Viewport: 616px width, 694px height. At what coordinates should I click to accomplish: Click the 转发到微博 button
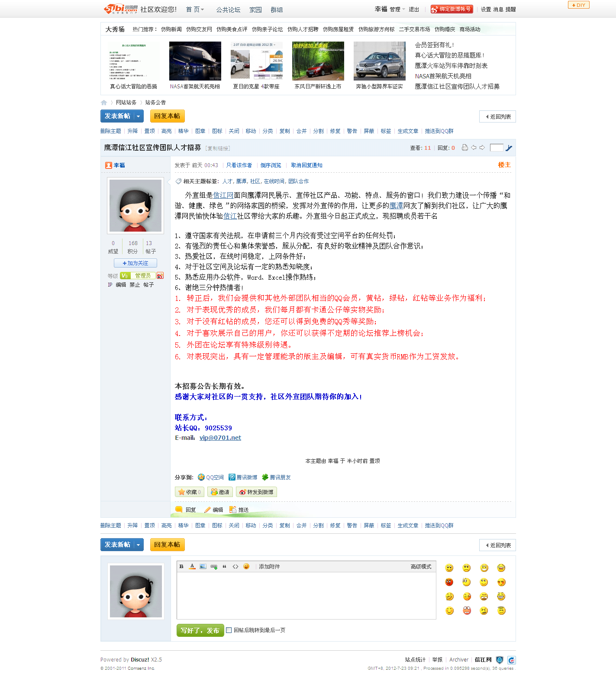tap(256, 492)
